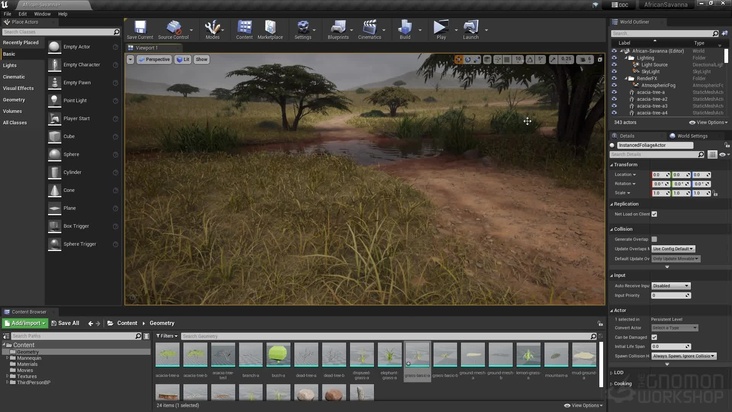Toggle the Net Load on Client checkbox
This screenshot has height=412, width=732.
coord(654,214)
